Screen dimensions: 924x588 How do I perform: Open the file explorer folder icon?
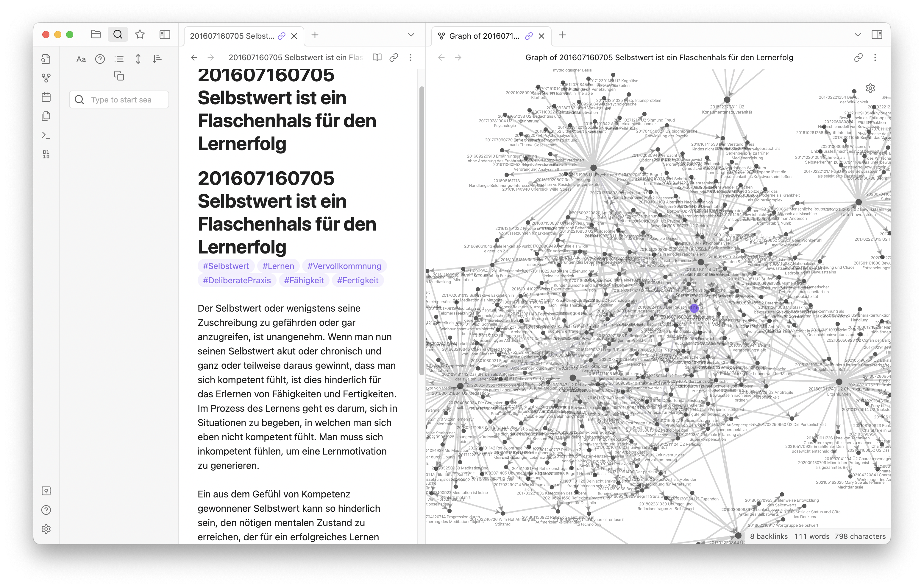[96, 35]
